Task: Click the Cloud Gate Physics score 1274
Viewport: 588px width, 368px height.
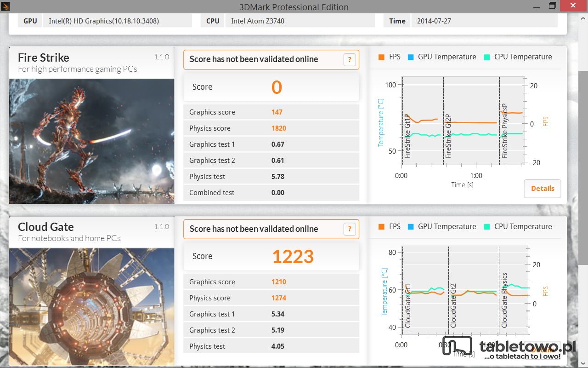Action: (279, 298)
